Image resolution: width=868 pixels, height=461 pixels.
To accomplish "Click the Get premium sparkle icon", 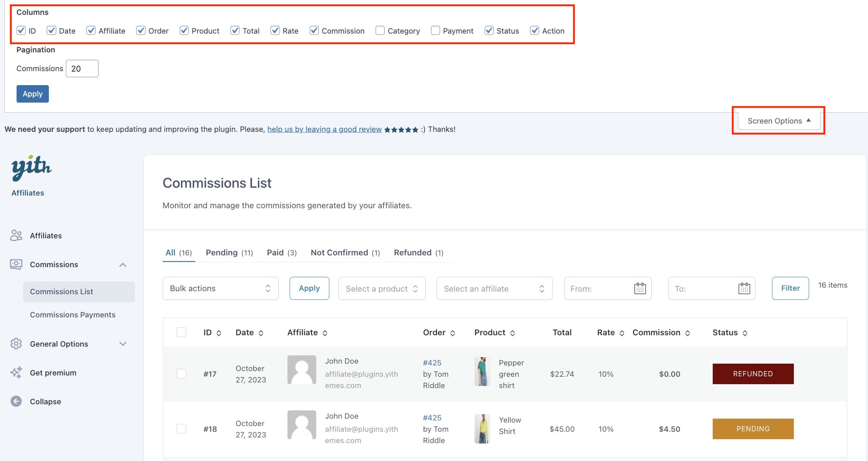I will (16, 373).
